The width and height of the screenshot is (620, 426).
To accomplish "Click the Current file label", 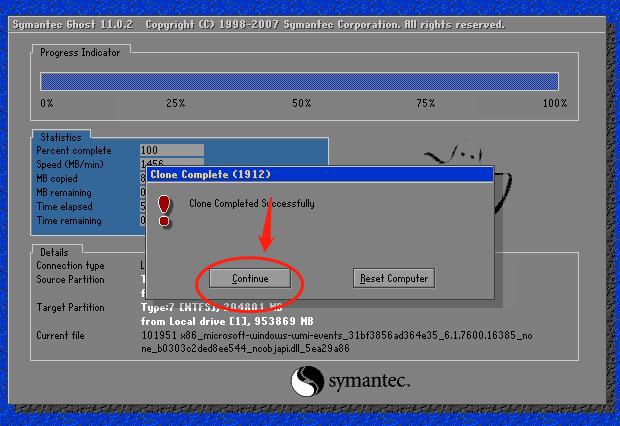I will [60, 335].
